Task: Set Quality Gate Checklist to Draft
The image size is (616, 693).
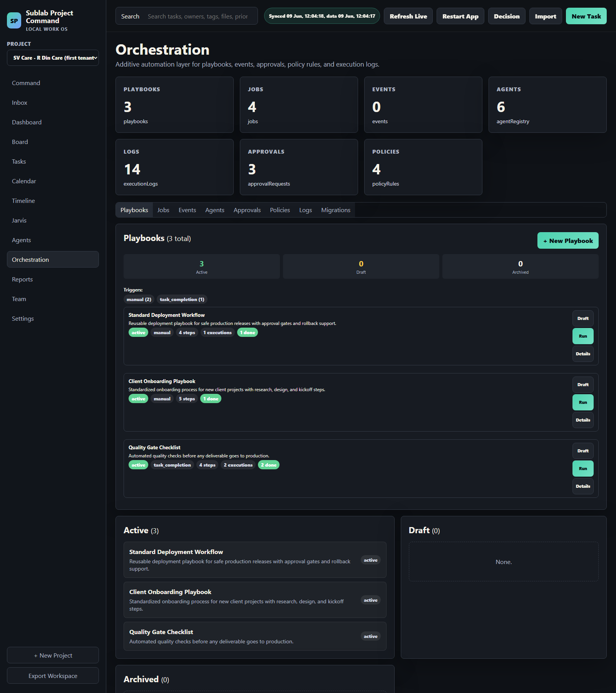Action: [583, 451]
